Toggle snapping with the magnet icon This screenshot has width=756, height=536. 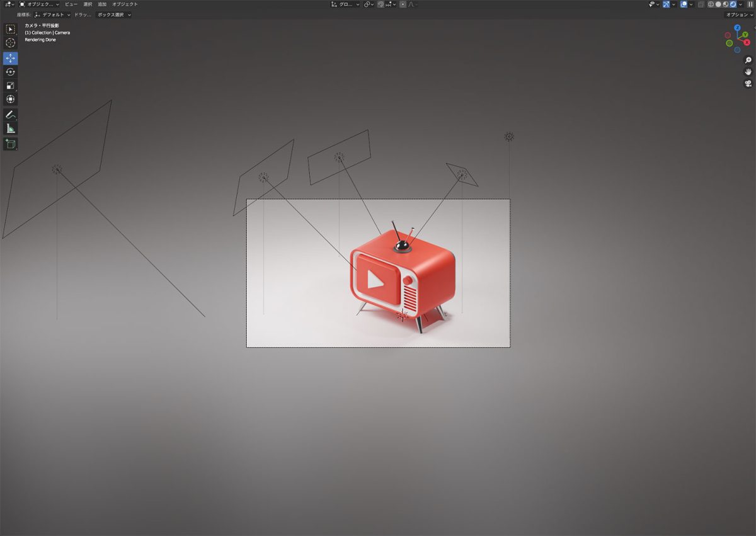point(381,4)
